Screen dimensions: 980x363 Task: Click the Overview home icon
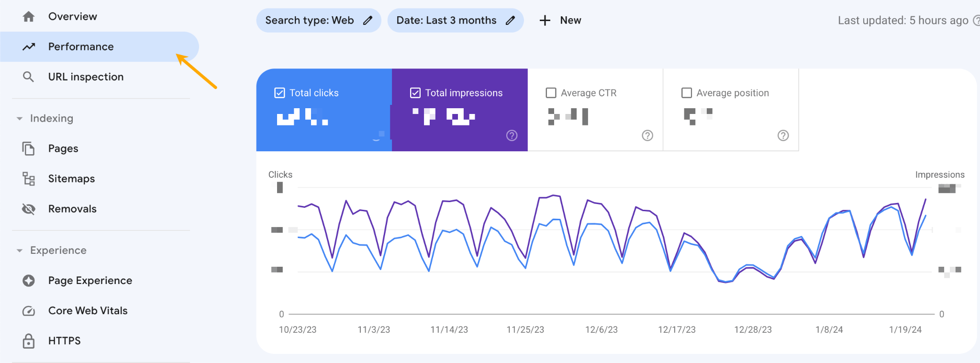[29, 17]
